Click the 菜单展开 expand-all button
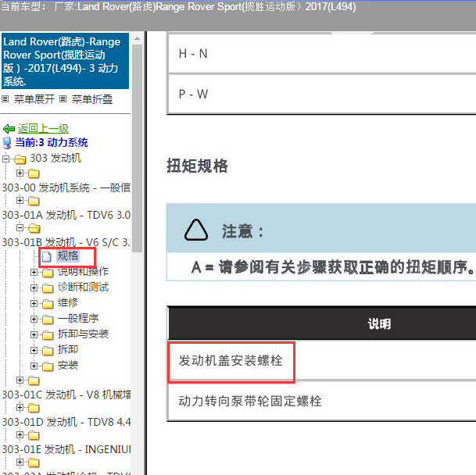476x475 pixels. tap(34, 99)
